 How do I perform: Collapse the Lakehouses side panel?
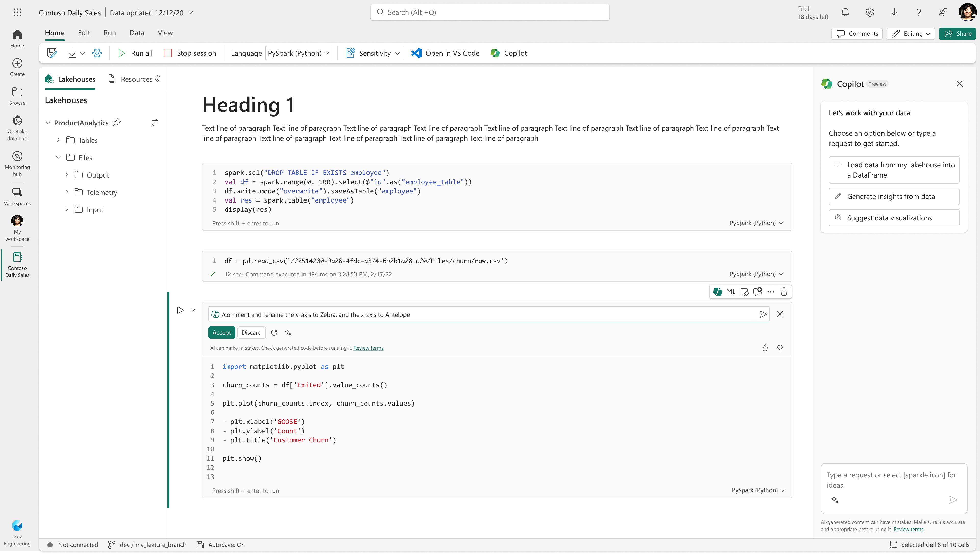(157, 79)
